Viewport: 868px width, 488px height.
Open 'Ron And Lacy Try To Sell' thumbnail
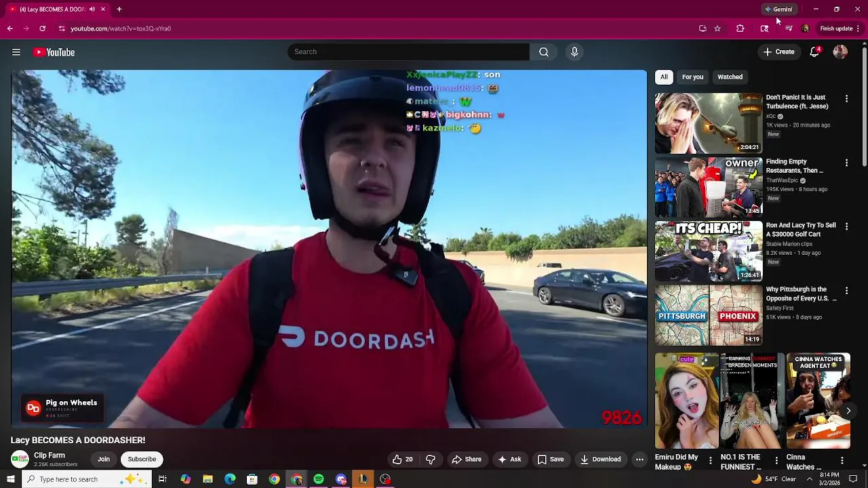pyautogui.click(x=709, y=251)
